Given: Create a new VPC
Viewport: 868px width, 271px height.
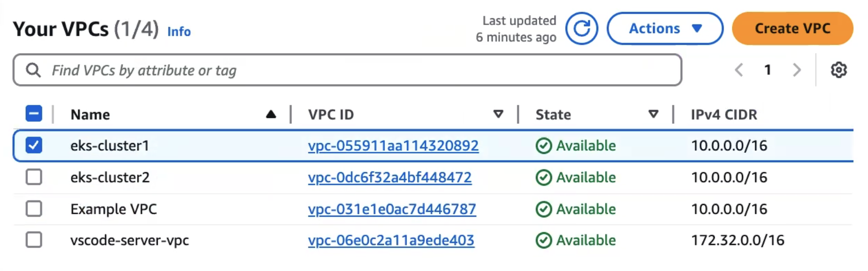Looking at the screenshot, I should point(792,29).
